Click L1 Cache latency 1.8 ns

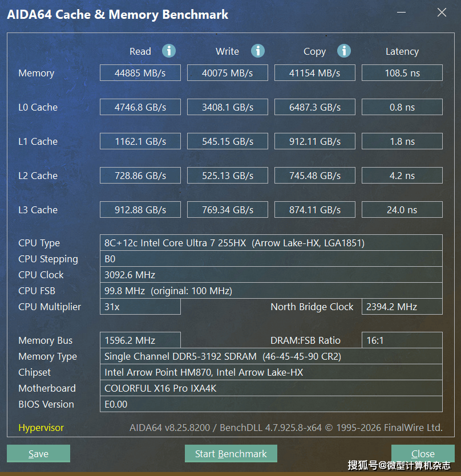coord(402,141)
